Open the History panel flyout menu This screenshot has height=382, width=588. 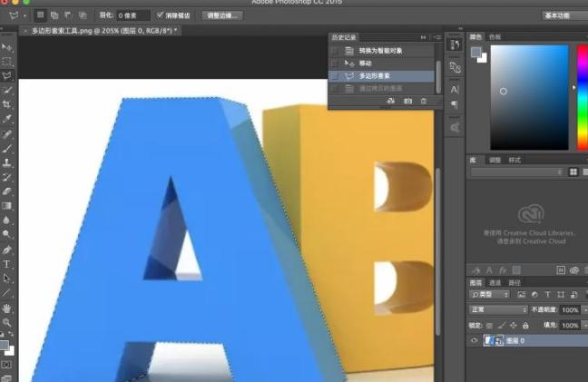[437, 37]
